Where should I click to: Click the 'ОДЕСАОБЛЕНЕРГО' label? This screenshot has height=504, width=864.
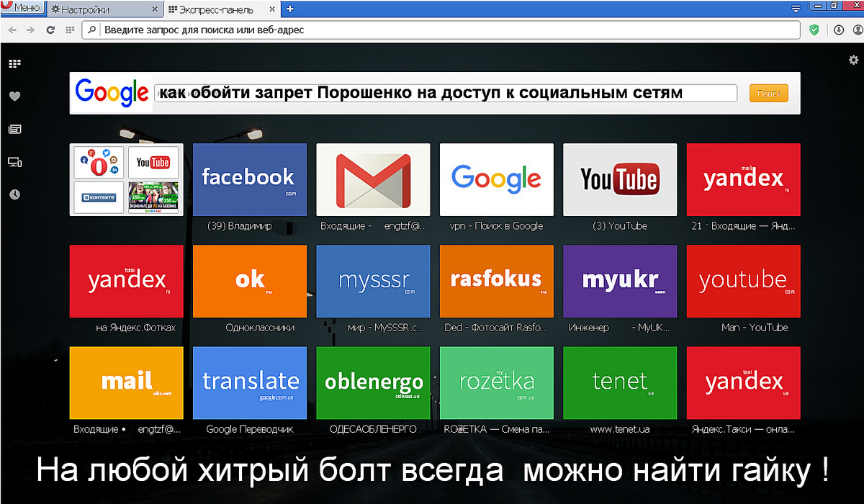click(373, 429)
